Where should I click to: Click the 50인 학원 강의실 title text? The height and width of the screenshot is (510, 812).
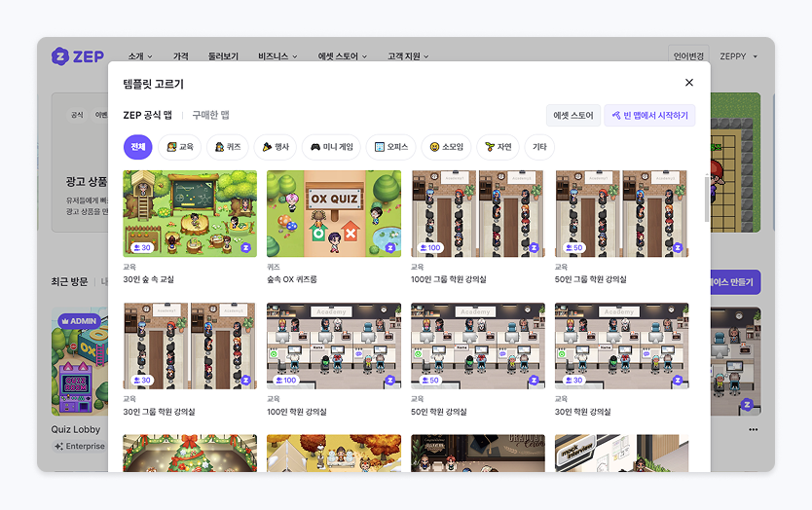[x=439, y=412]
